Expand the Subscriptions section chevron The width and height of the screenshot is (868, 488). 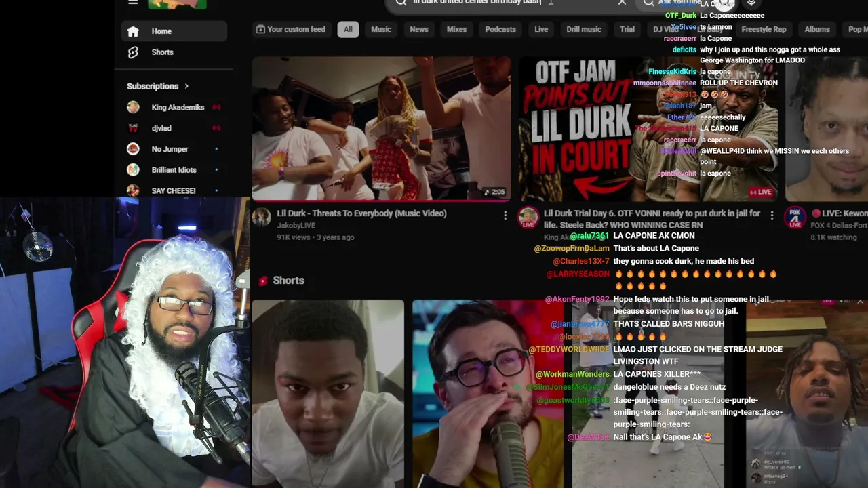coord(186,86)
